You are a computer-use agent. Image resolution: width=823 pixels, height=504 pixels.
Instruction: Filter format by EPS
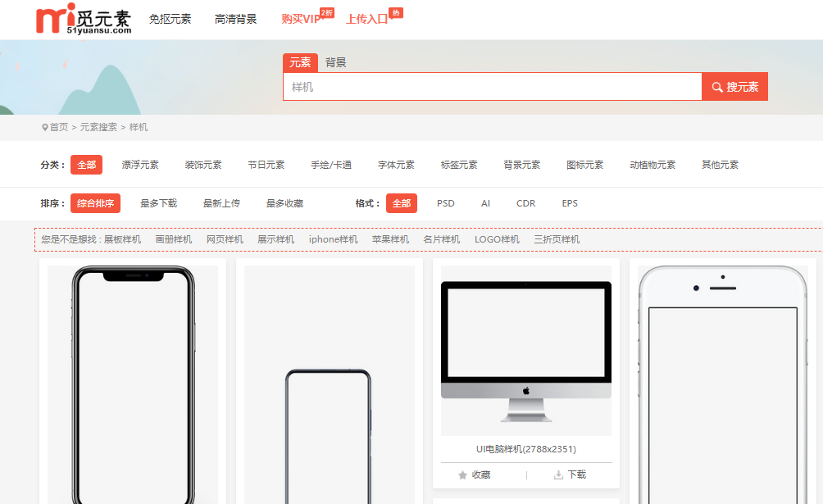click(570, 203)
